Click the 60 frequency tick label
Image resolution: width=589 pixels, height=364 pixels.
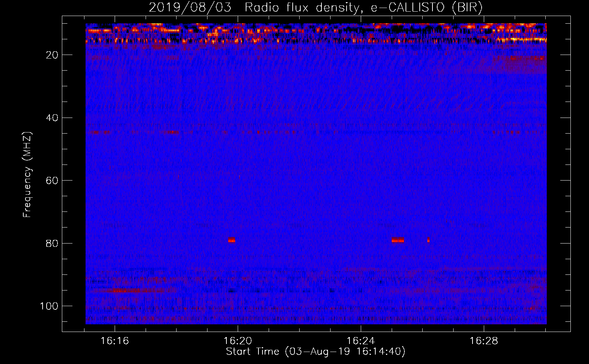[x=52, y=181]
